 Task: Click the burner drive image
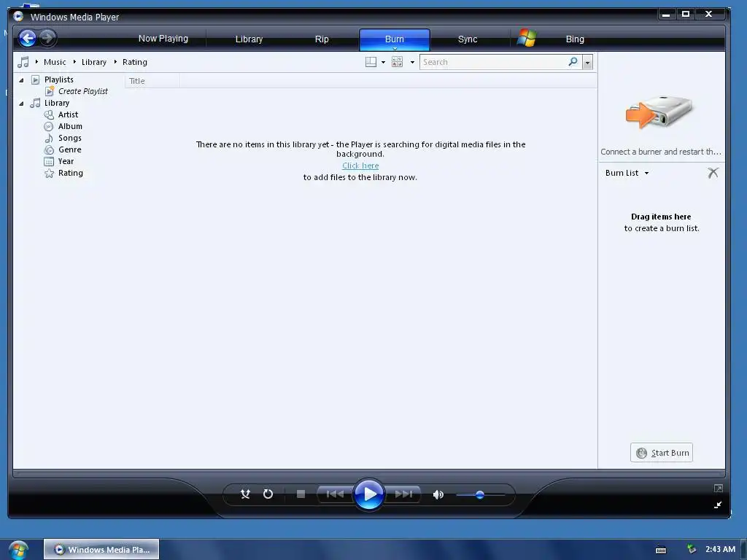click(659, 112)
